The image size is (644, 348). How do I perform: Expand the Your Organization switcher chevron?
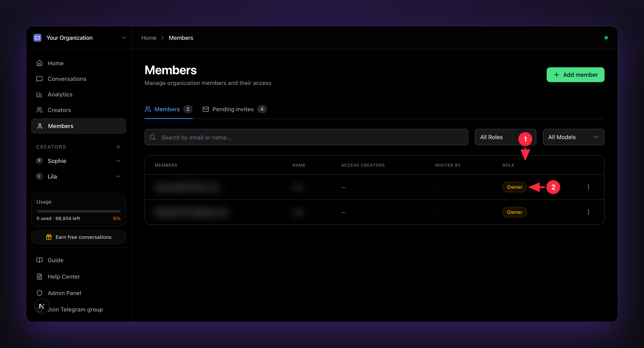click(124, 38)
